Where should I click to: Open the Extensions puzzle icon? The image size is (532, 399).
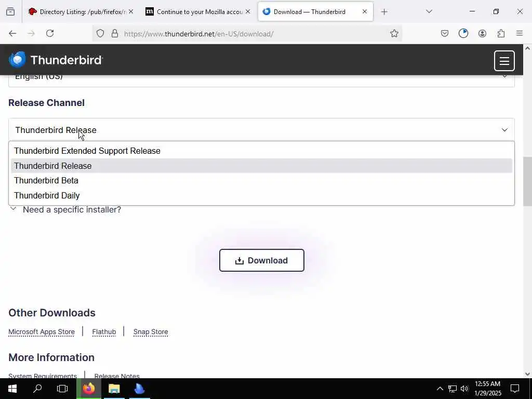click(x=501, y=33)
